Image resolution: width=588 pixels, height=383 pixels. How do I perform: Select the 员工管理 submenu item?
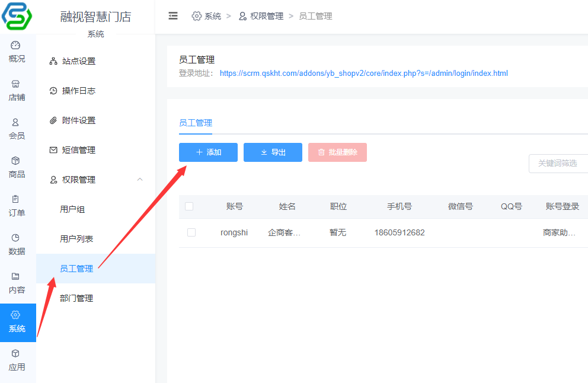(95, 269)
